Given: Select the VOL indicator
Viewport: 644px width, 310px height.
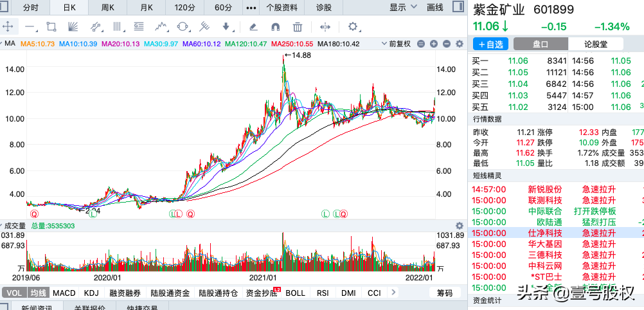Looking at the screenshot, I should 14,293.
